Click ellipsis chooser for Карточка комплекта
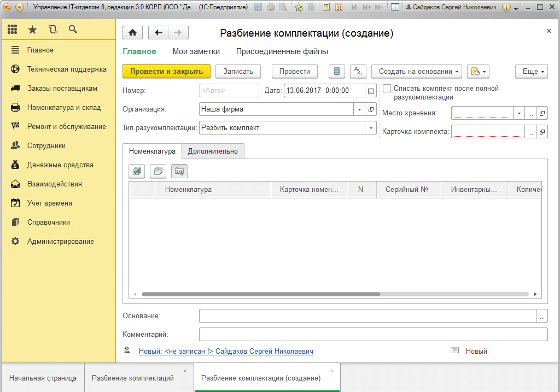 coord(530,132)
